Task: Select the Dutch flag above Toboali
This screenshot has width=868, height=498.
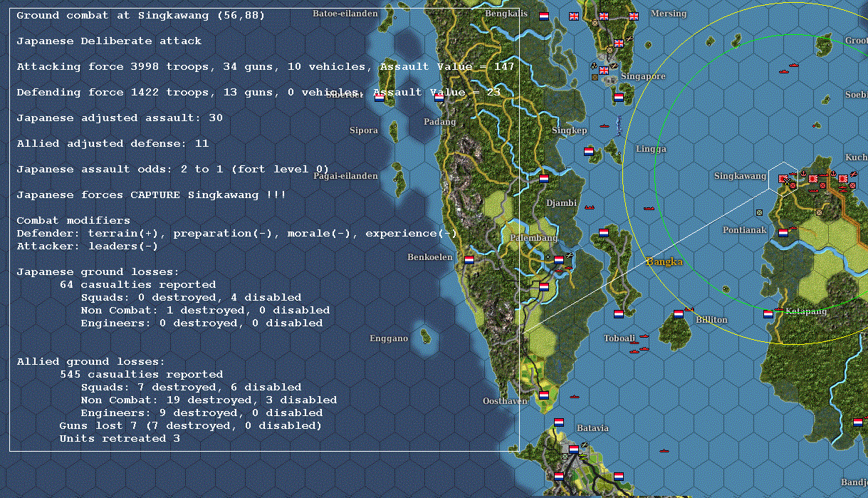Action: [619, 314]
